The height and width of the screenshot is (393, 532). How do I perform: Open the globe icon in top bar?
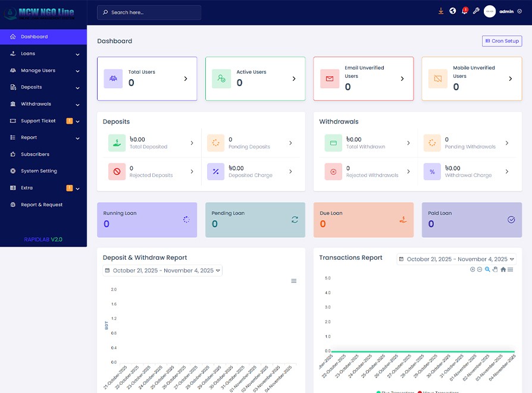pos(453,11)
